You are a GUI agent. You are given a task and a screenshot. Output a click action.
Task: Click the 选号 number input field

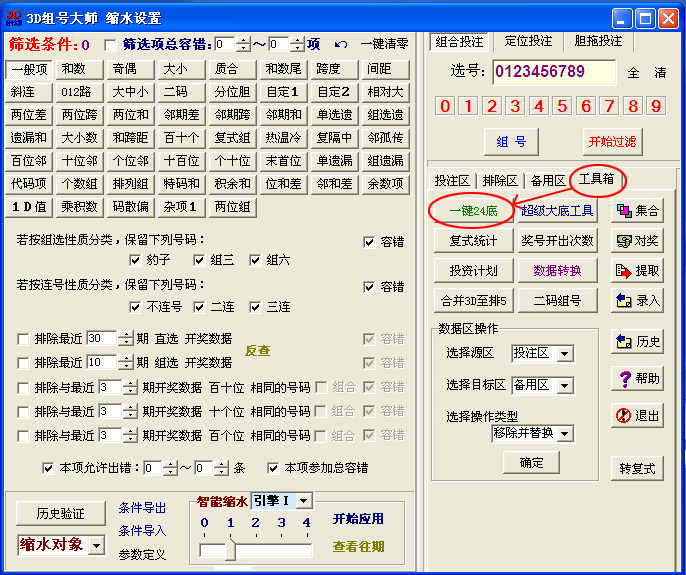pyautogui.click(x=554, y=72)
